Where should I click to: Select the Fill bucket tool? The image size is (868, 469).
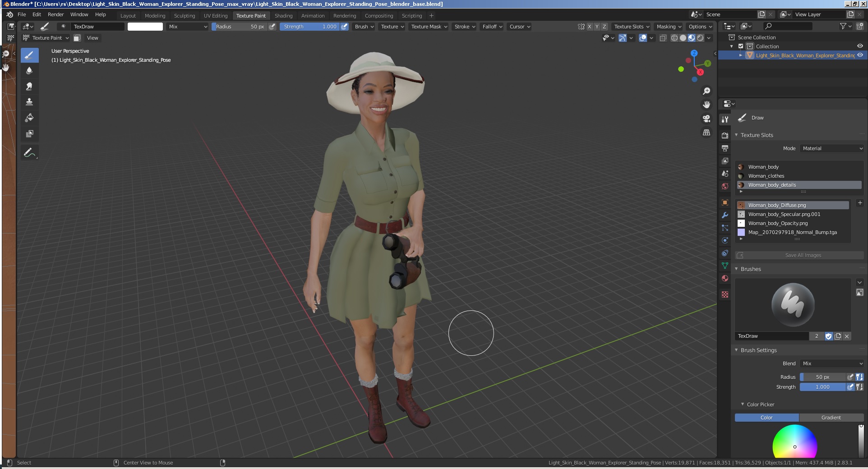point(29,118)
